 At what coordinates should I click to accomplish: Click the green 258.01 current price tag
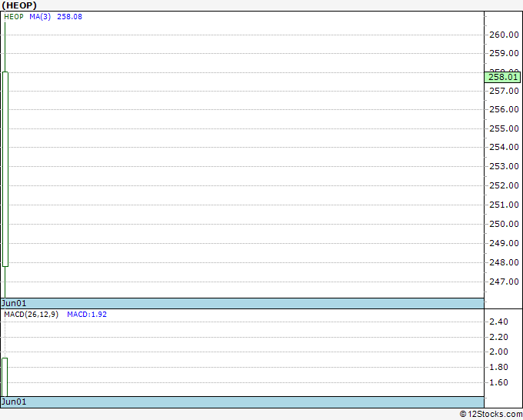[x=502, y=77]
